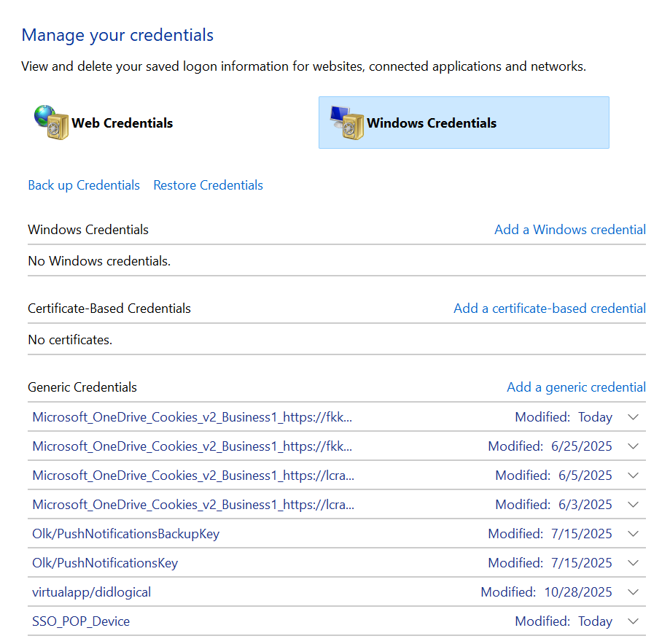The image size is (670, 644).
Task: Click the OneDrive lcra name modified 6/3/2025
Action: pos(193,505)
